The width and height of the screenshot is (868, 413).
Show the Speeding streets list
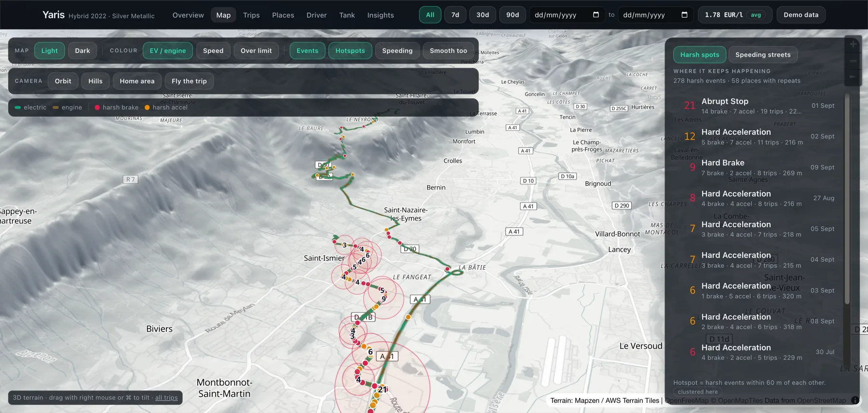(x=763, y=55)
